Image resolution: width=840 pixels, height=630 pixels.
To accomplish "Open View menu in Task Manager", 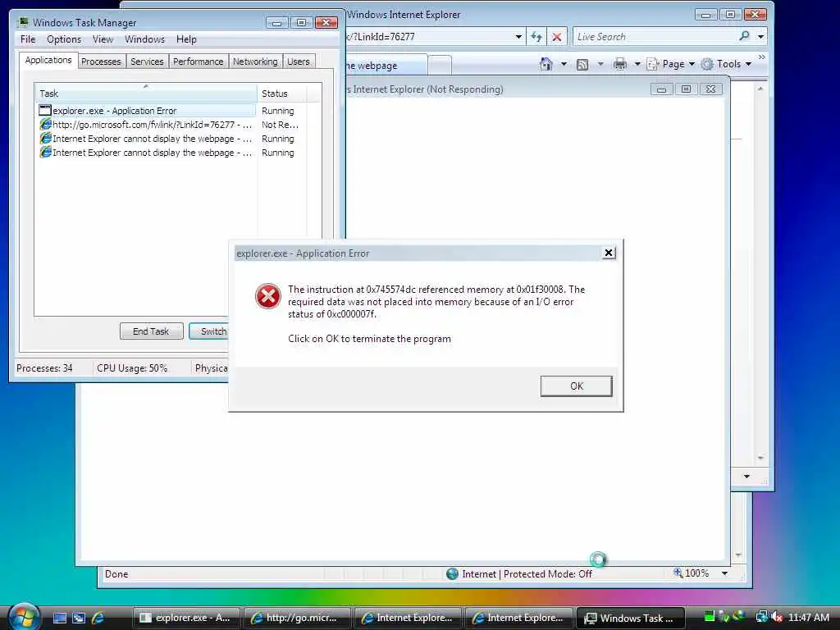I will [x=103, y=39].
